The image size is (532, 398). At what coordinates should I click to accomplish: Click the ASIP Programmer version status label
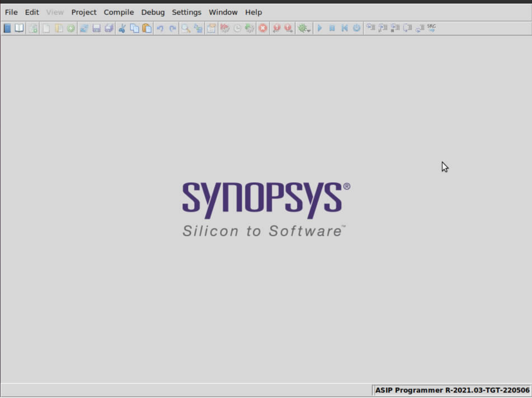click(452, 390)
